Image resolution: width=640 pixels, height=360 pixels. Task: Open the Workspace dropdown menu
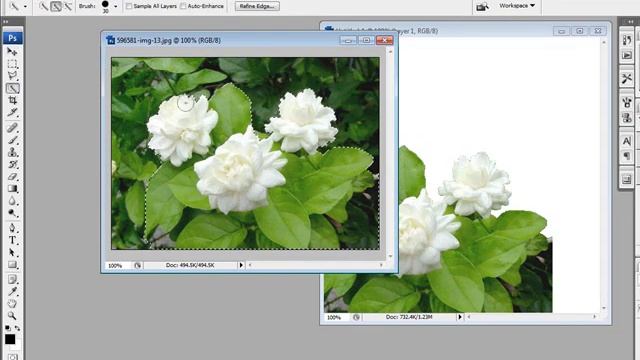(x=517, y=6)
